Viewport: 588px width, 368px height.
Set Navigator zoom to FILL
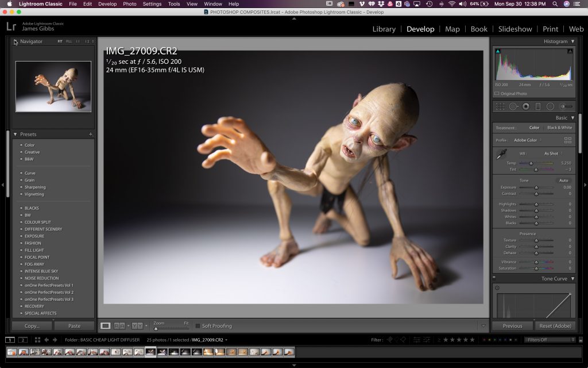[x=69, y=41]
